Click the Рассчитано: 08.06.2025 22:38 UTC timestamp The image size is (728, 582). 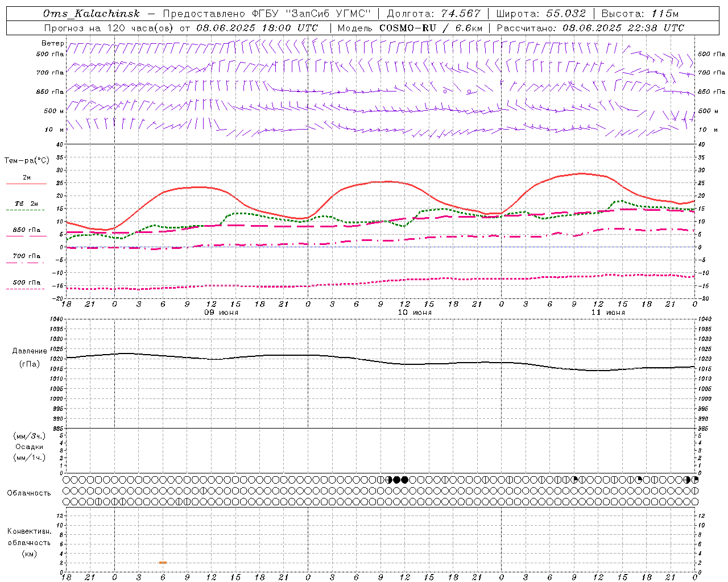pyautogui.click(x=590, y=28)
